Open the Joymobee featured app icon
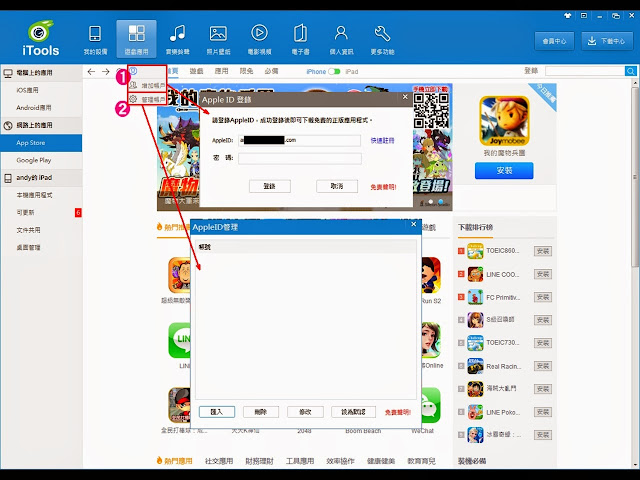This screenshot has width=640, height=480. pos(504,121)
